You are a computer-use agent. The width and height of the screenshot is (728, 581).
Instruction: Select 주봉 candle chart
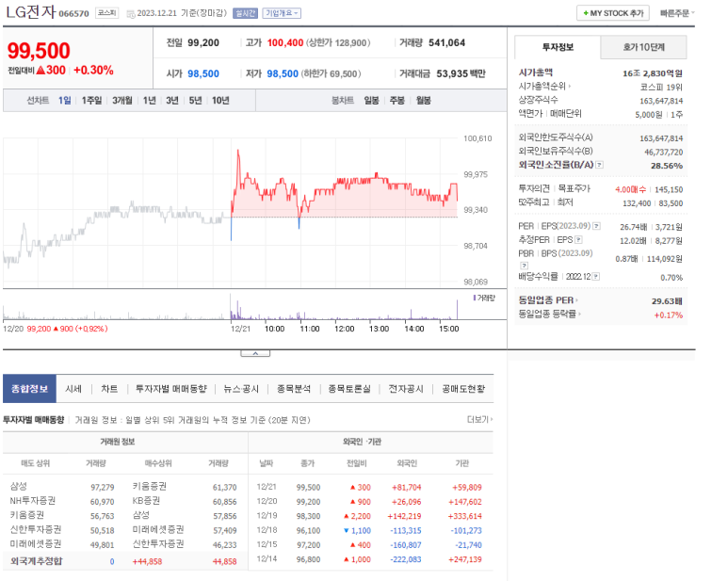[397, 100]
